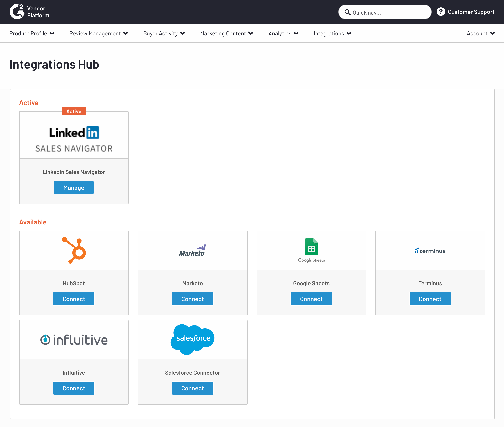Manage the LinkedIn Sales Navigator integration
Image resolution: width=504 pixels, height=427 pixels.
74,188
